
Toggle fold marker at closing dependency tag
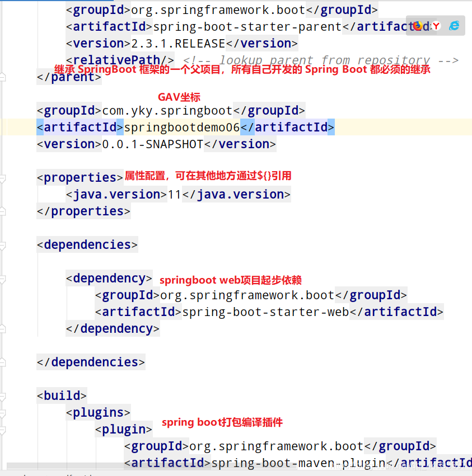(3, 329)
